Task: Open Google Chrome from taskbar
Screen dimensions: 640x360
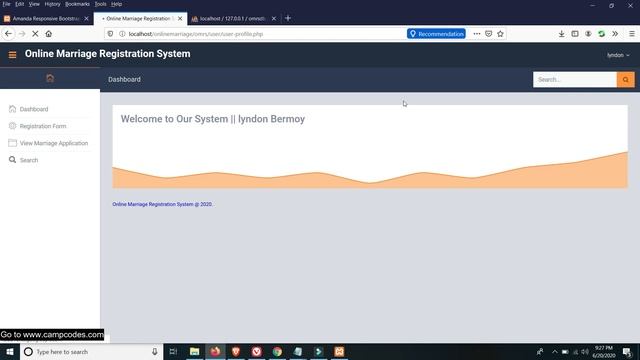Action: 277,352
